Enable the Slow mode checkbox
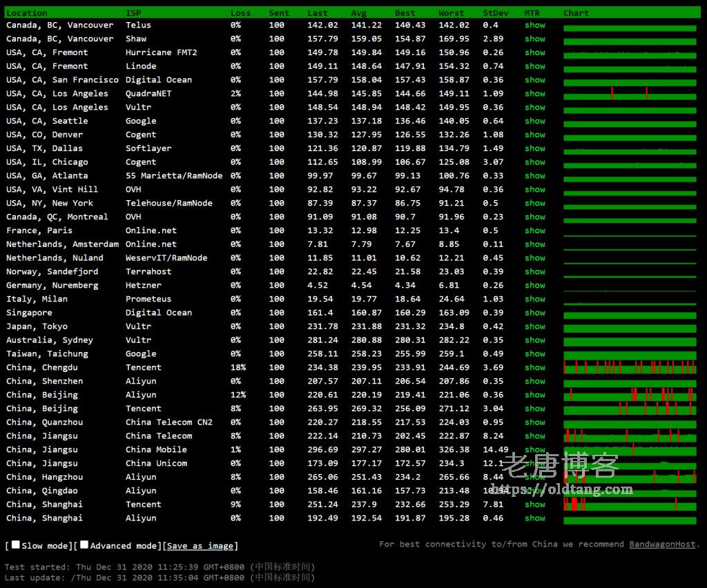The image size is (707, 588). pyautogui.click(x=16, y=545)
